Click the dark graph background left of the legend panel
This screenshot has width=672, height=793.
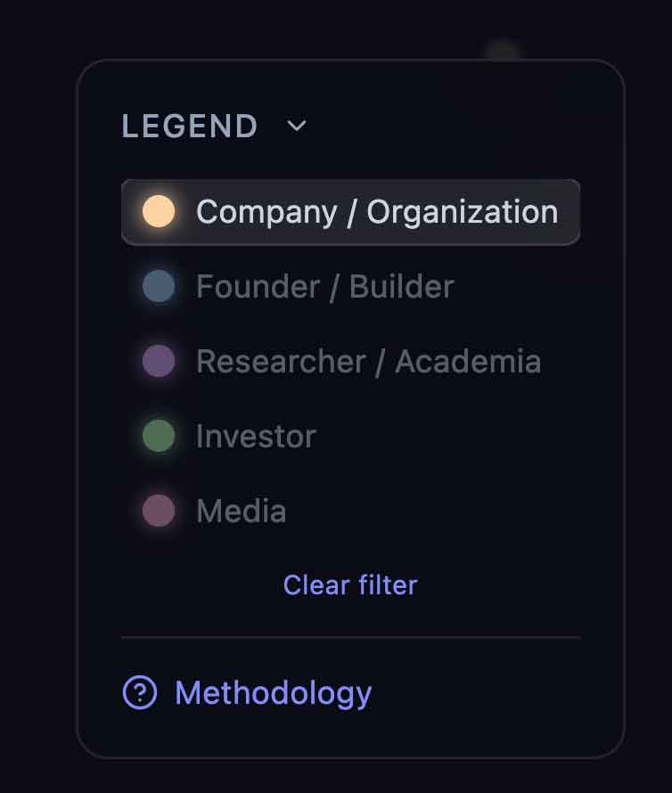pyautogui.click(x=37, y=401)
